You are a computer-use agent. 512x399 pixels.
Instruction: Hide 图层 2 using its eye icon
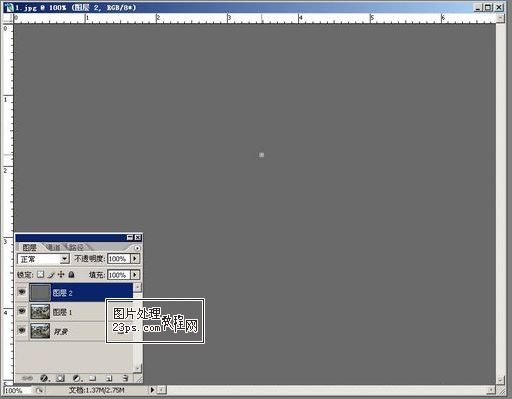pos(22,292)
